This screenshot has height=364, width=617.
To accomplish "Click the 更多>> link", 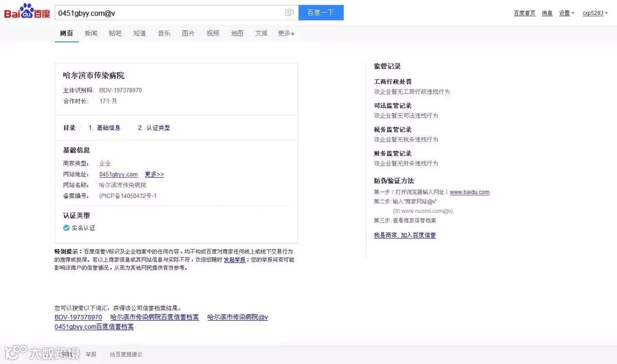I will (x=154, y=174).
